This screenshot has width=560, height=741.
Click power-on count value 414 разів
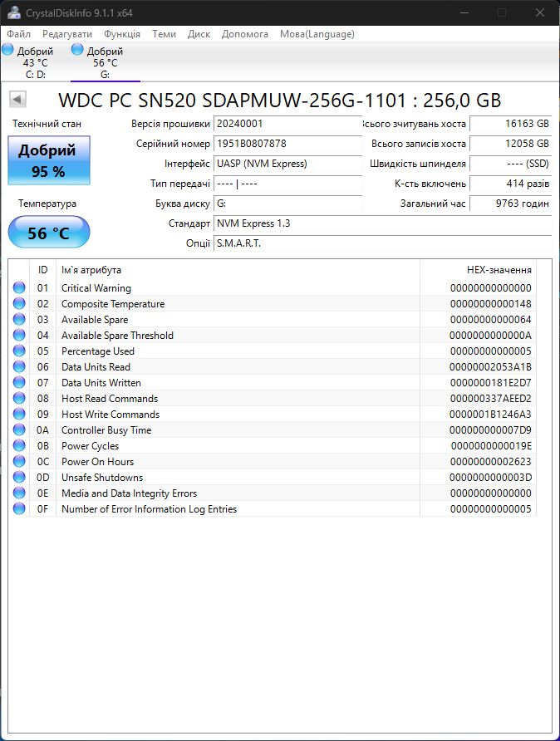tap(510, 184)
